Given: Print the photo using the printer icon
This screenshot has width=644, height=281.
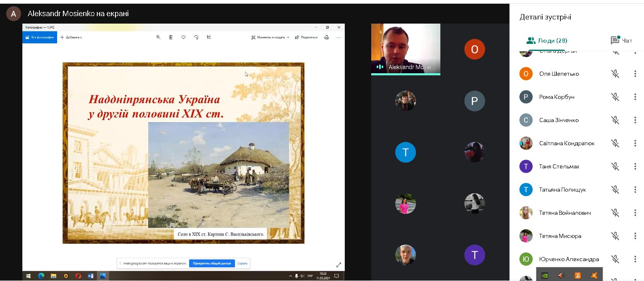Looking at the screenshot, I should tap(327, 37).
